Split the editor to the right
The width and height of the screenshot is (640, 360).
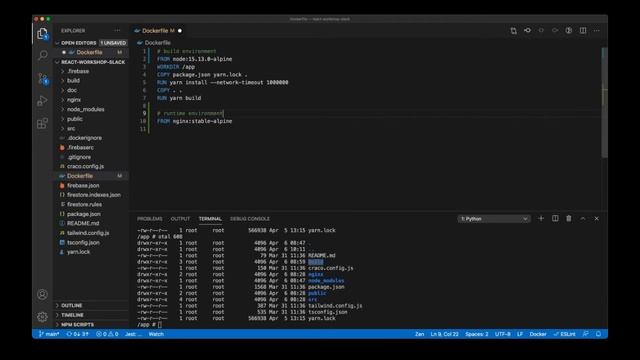[x=583, y=31]
